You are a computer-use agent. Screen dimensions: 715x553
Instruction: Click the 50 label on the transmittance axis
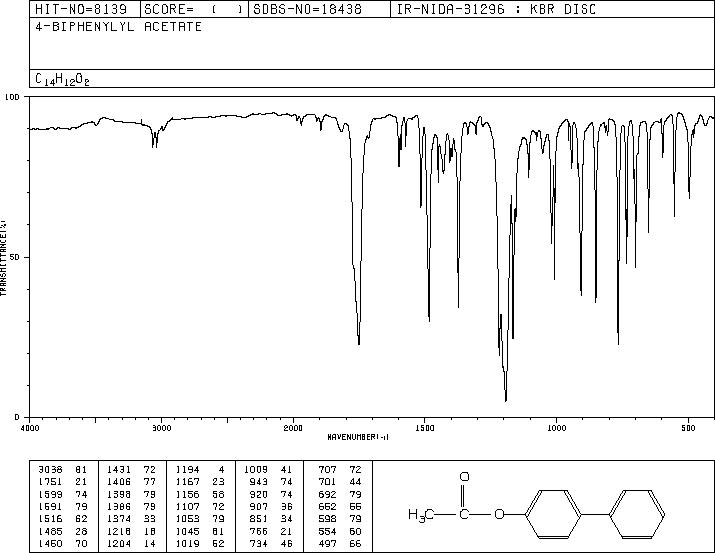pos(16,257)
